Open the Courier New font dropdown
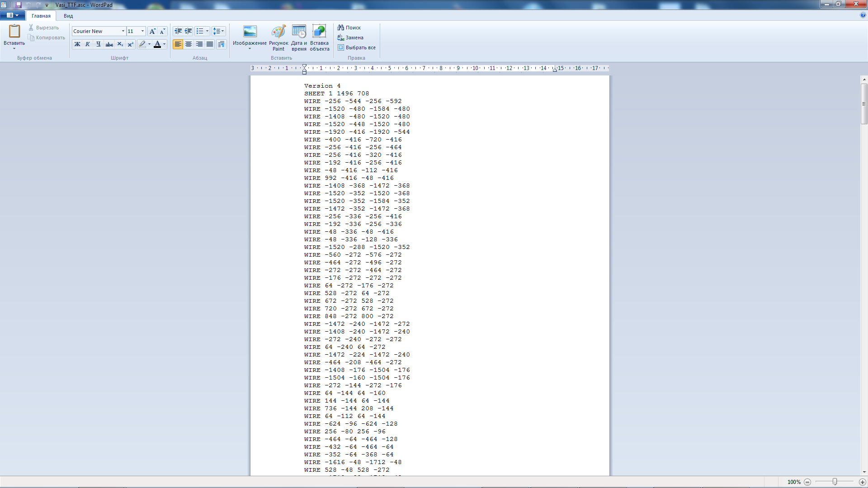The width and height of the screenshot is (868, 488). 123,31
